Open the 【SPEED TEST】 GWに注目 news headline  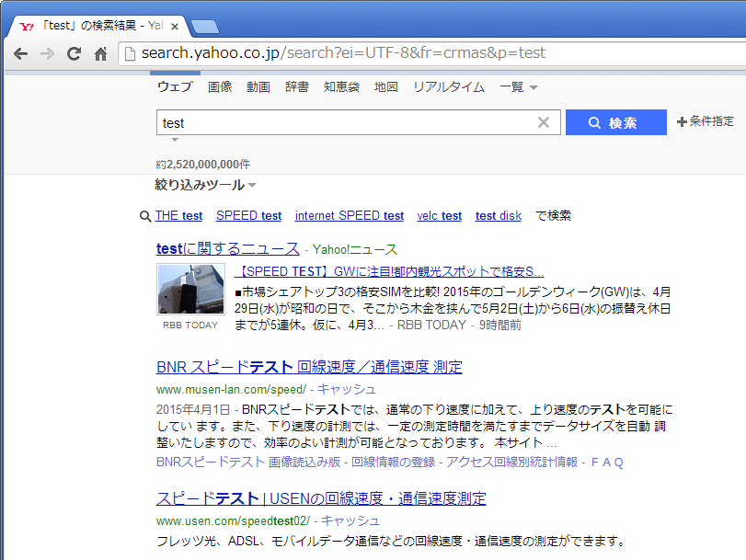[389, 271]
